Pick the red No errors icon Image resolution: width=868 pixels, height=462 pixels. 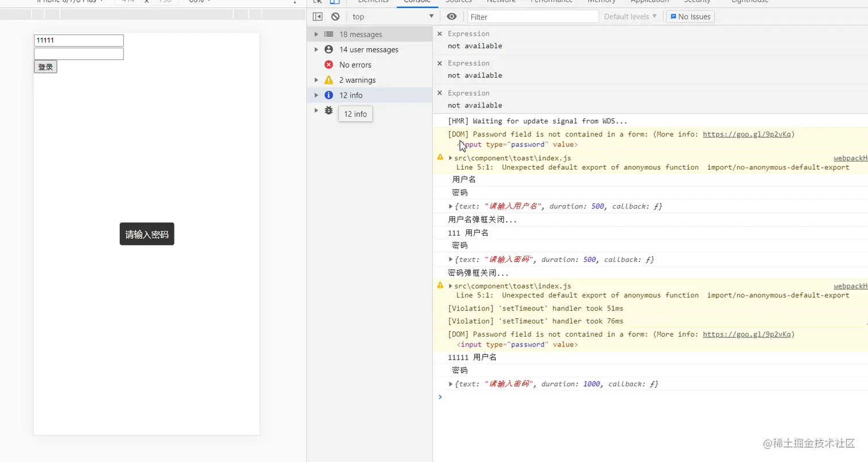[328, 65]
